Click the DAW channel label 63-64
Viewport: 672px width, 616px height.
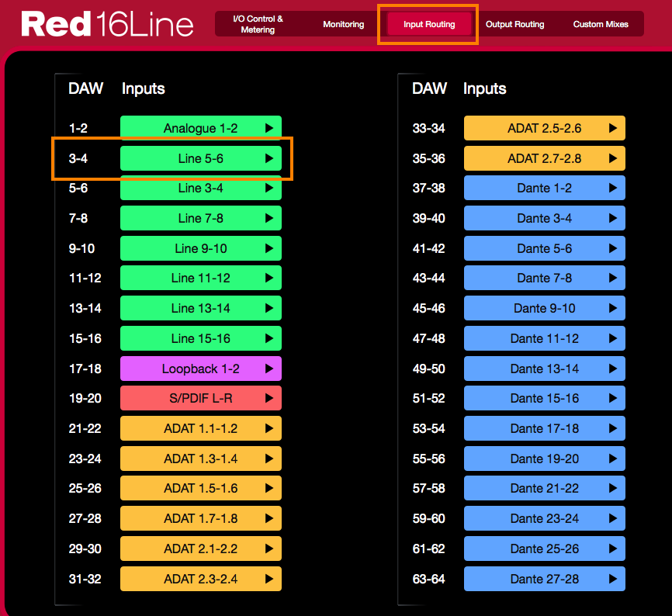pos(428,579)
